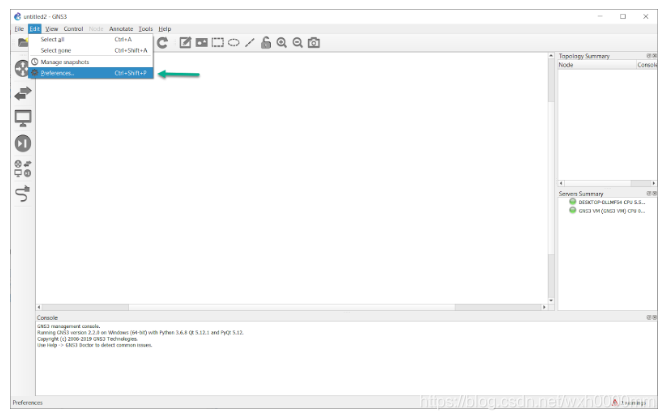Click workspace scrollbar down arrow
Viewport: 665px width, 420px height.
[551, 301]
